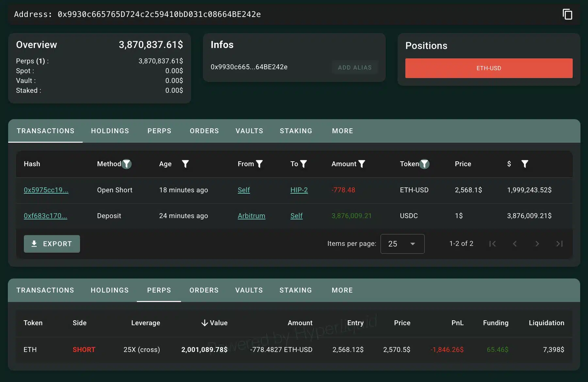
Task: Switch to the Holdings tab in upper panel
Action: pyautogui.click(x=110, y=131)
